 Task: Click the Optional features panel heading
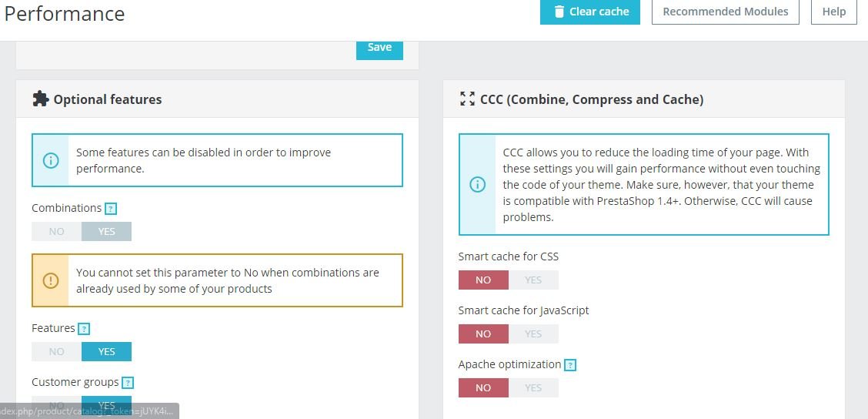point(107,99)
